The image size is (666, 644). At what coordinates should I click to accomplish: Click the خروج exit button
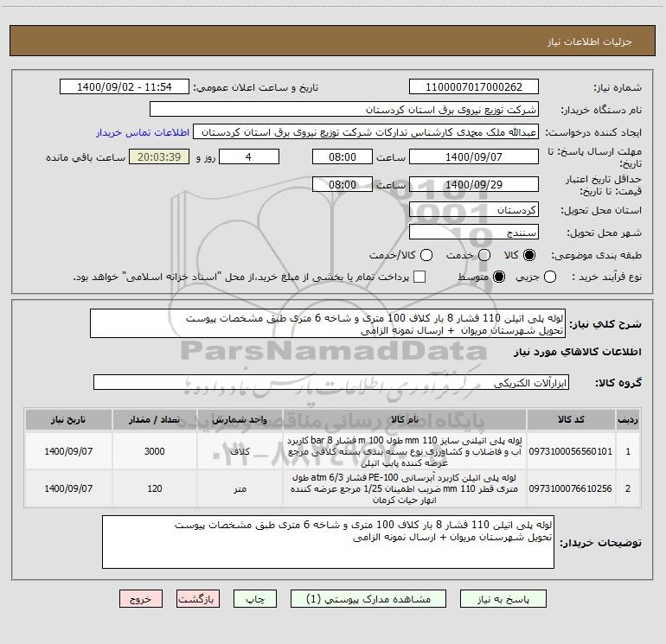tap(141, 598)
